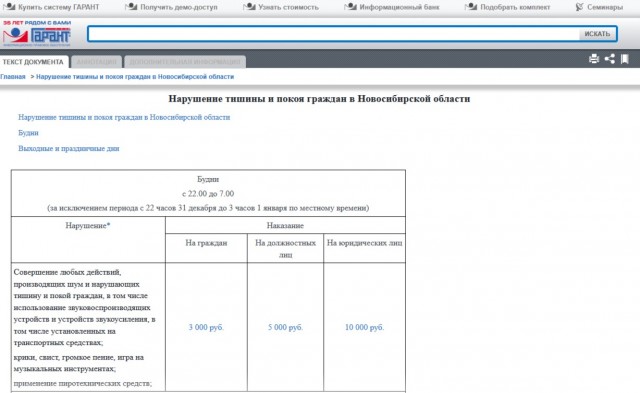Focus the search input field
Screen dimensions: 640x393
[333, 34]
